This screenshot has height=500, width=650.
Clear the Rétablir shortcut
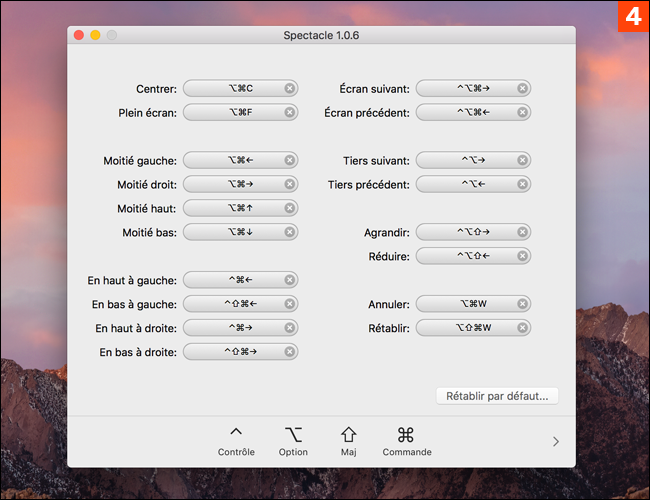[523, 328]
